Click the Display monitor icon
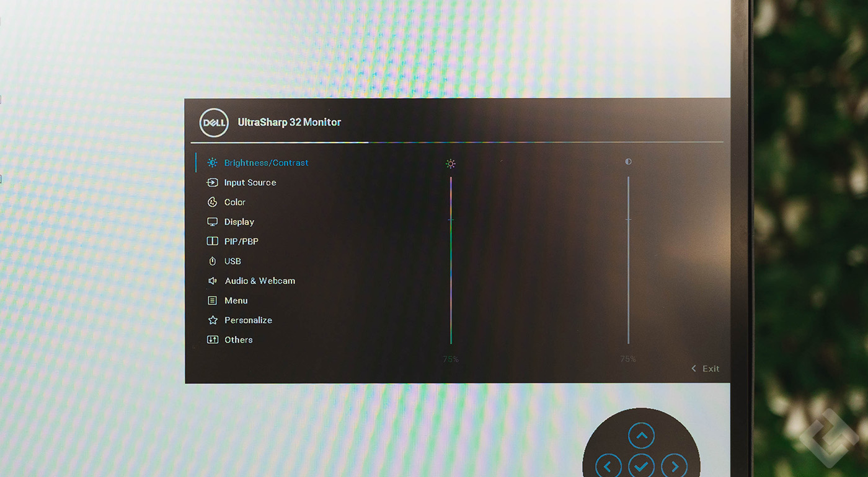 click(213, 222)
